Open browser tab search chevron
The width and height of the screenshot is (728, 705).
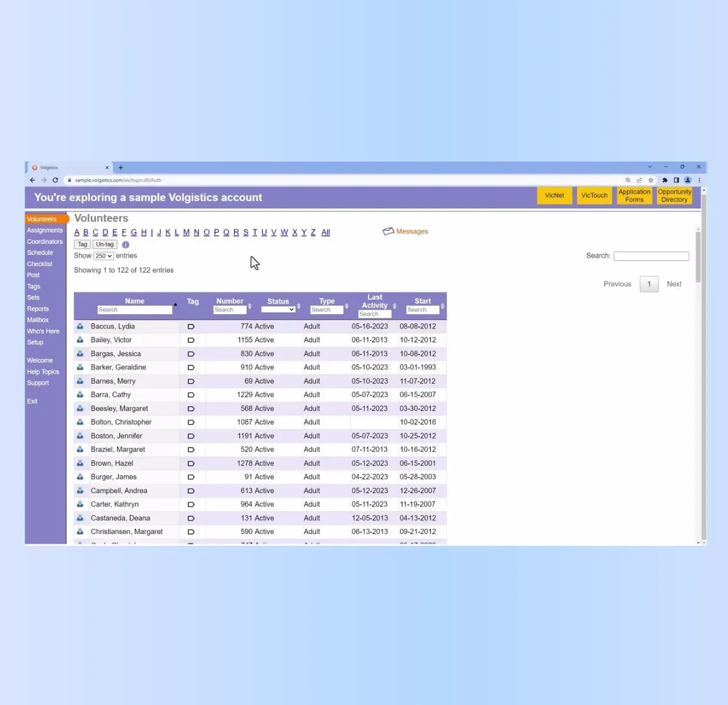pyautogui.click(x=649, y=167)
